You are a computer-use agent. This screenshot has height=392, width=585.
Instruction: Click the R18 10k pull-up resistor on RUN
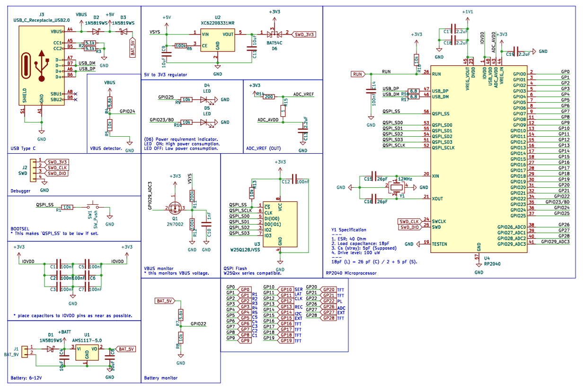tap(416, 60)
